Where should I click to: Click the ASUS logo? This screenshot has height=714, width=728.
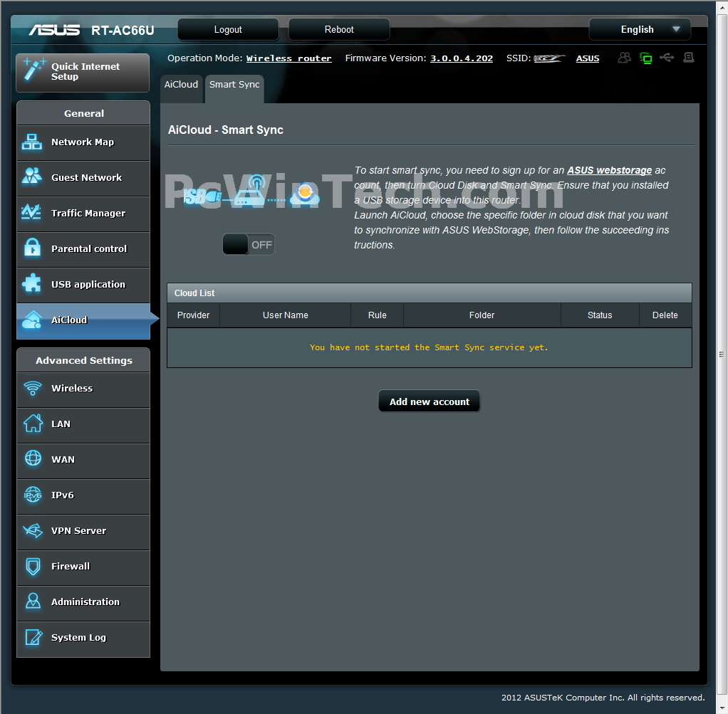pos(54,30)
